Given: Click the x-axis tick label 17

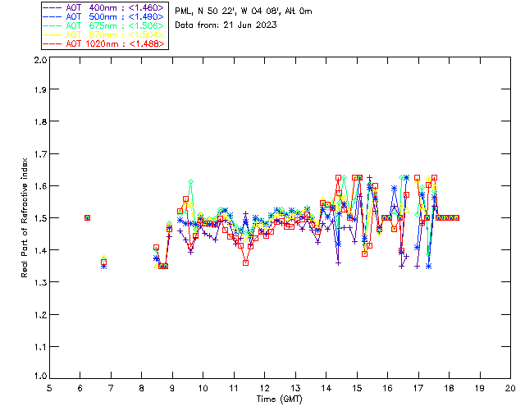Looking at the screenshot, I should click(x=418, y=388).
